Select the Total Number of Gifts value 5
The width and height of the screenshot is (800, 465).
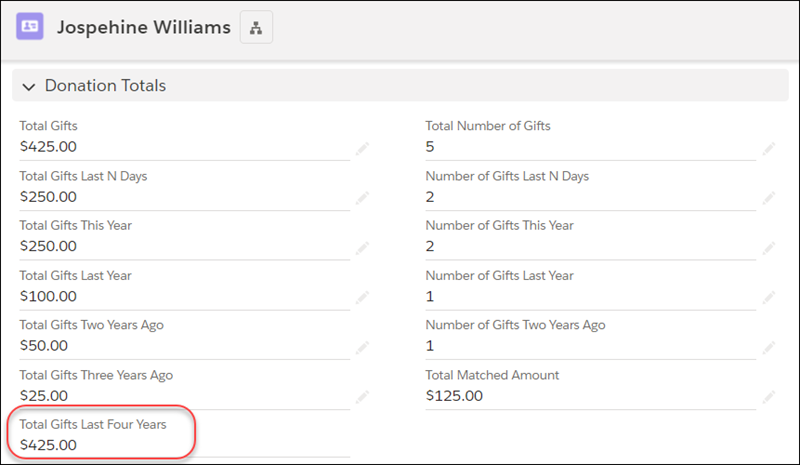(430, 146)
